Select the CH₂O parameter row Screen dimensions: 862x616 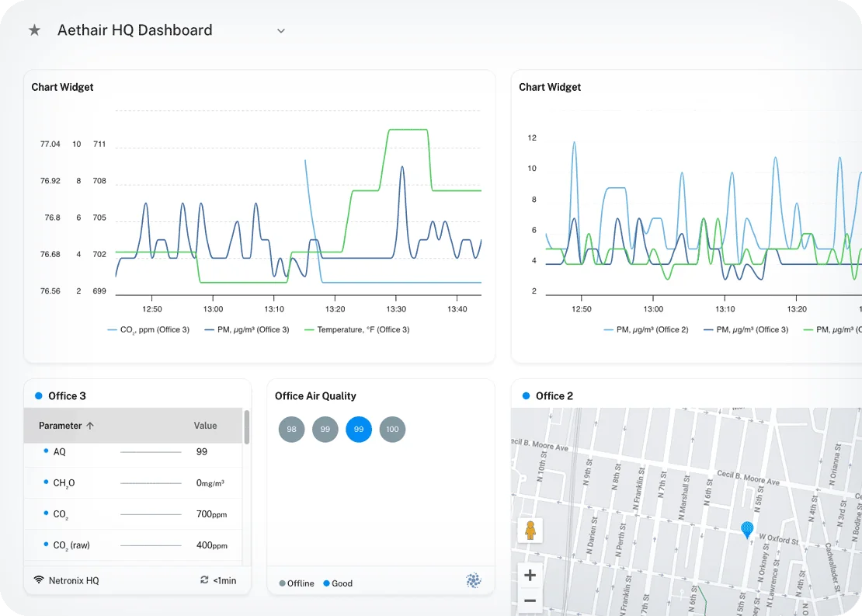[133, 483]
